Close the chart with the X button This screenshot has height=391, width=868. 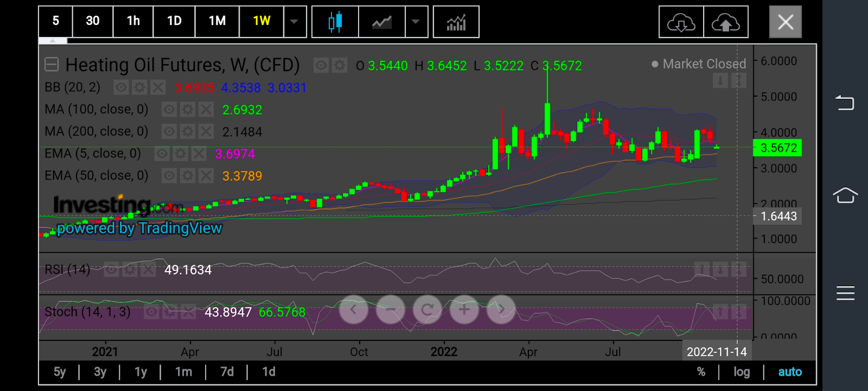tap(786, 22)
